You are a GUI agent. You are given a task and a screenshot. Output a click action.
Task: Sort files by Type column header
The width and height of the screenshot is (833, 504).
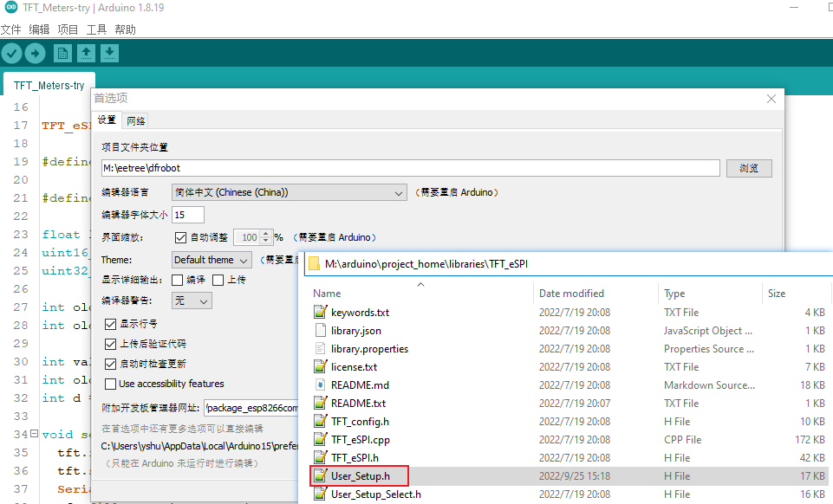(674, 294)
